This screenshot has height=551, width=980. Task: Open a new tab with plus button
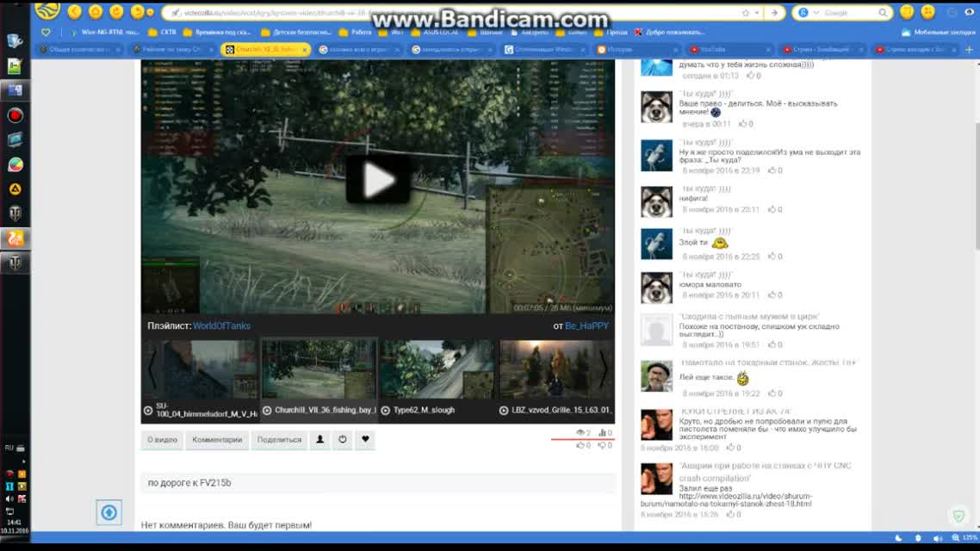(969, 49)
